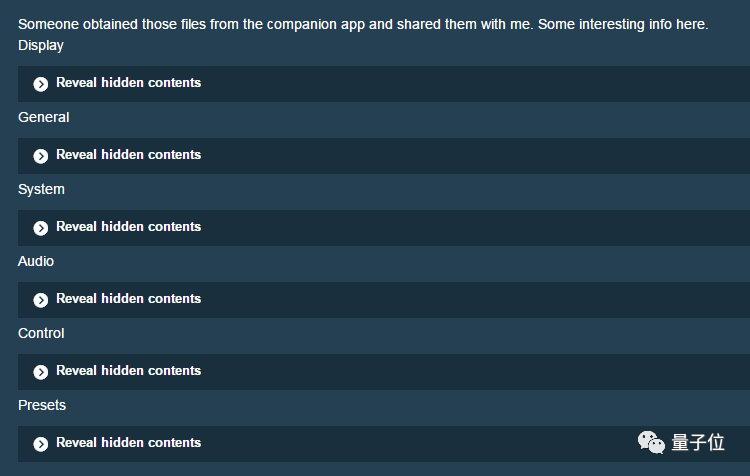Image resolution: width=750 pixels, height=476 pixels.
Task: Click the chevron icon under Presets
Action: tap(41, 444)
